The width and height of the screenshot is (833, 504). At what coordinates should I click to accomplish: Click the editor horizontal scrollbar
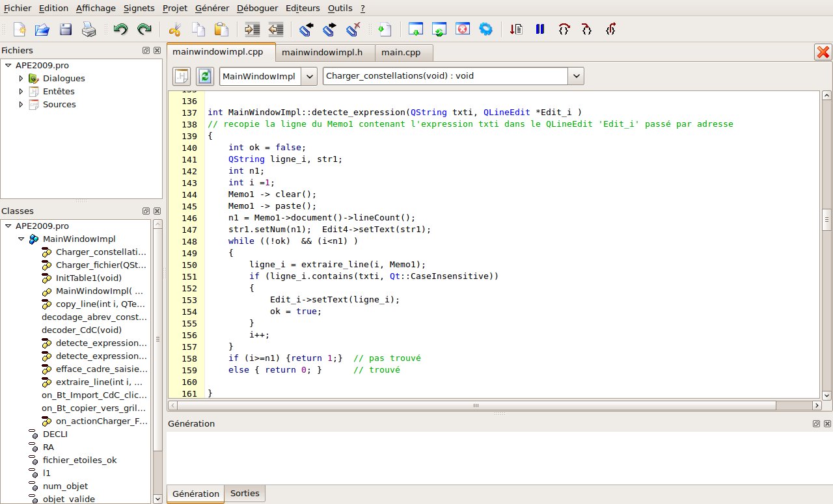[476, 405]
